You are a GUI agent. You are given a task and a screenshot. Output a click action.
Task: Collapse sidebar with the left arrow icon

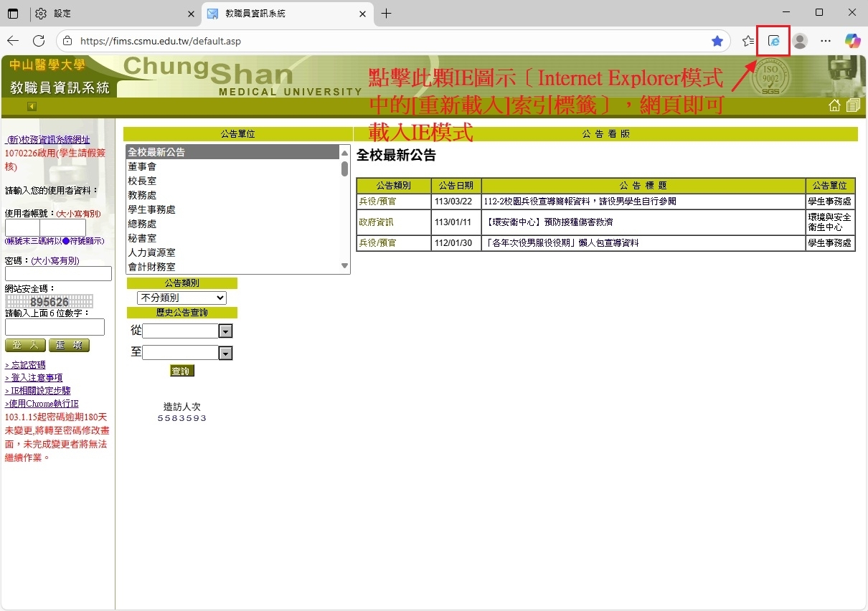32,107
